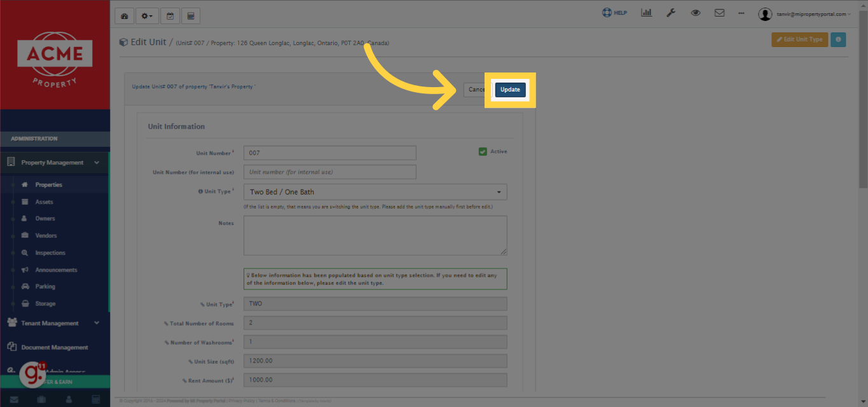Open reports via the bar chart icon
Viewport: 868px width, 407px height.
pyautogui.click(x=647, y=12)
